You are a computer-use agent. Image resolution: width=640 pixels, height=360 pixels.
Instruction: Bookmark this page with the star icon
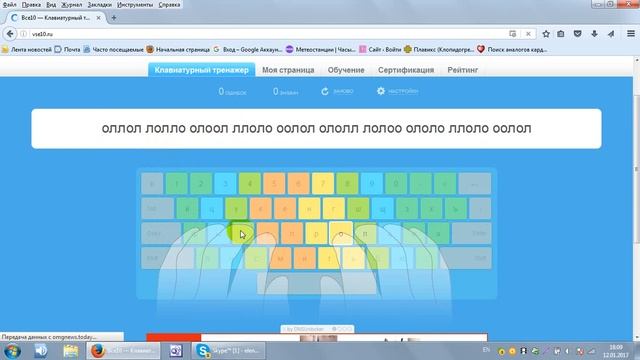(x=546, y=34)
